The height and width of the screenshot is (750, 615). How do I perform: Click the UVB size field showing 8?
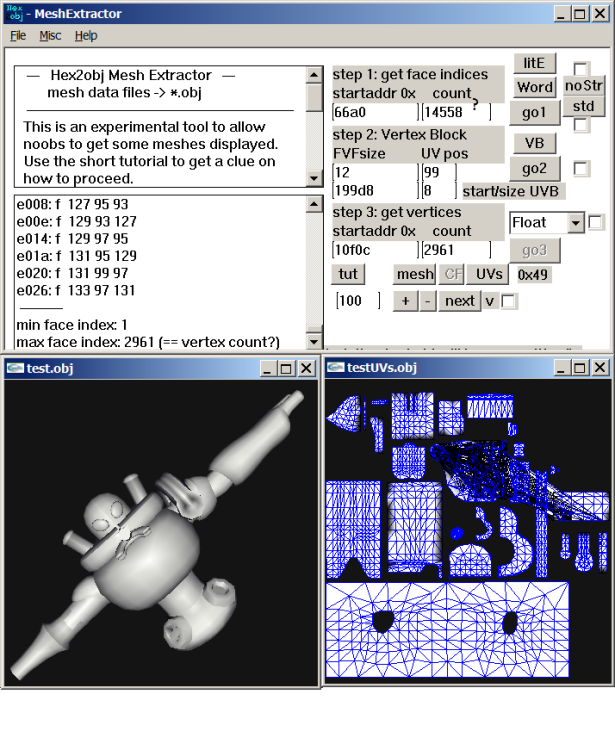point(439,191)
